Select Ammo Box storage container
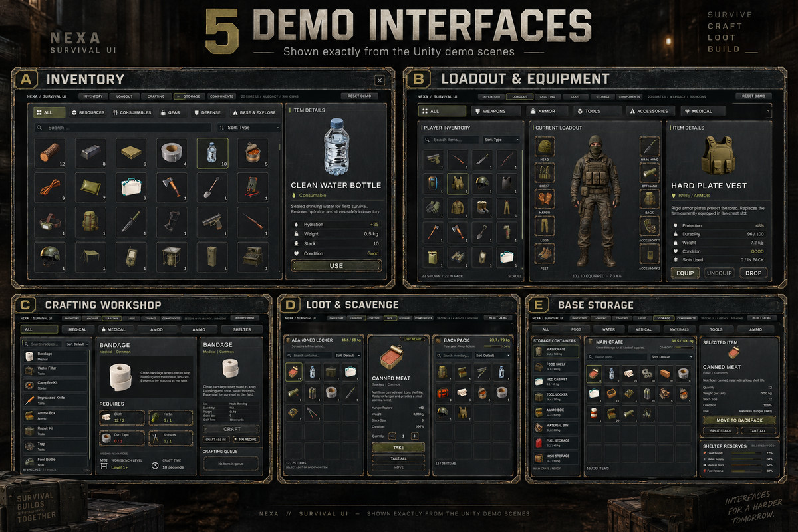This screenshot has width=798, height=532. (556, 412)
